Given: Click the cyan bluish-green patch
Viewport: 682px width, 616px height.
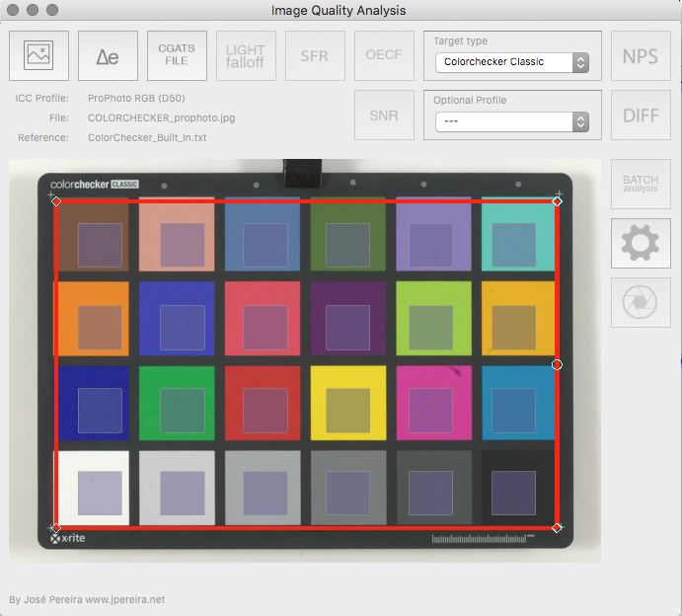Looking at the screenshot, I should [518, 234].
